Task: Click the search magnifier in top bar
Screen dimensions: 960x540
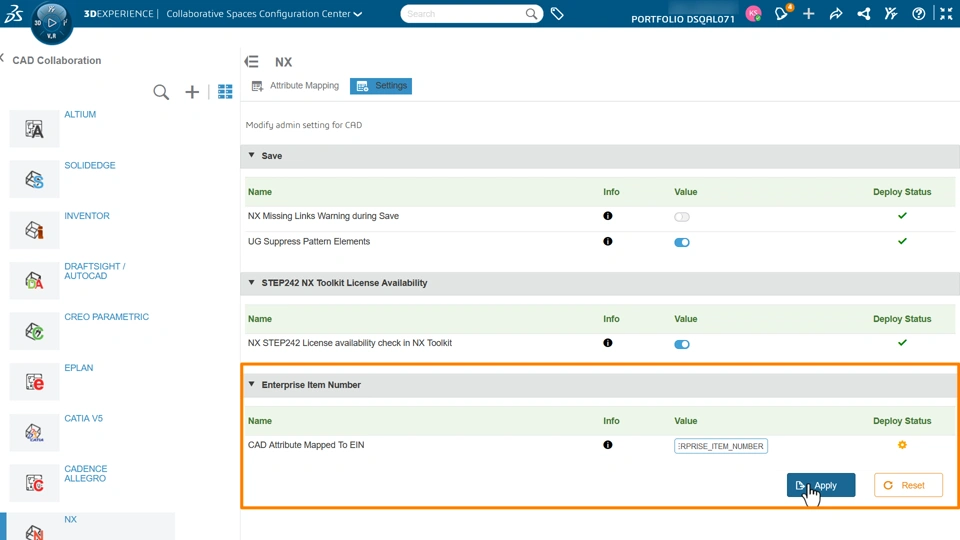Action: click(531, 13)
